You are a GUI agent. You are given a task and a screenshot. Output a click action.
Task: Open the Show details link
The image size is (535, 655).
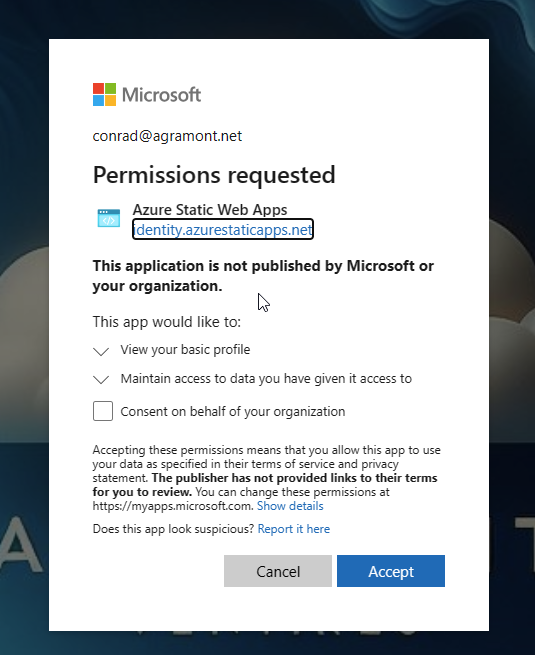(x=290, y=506)
